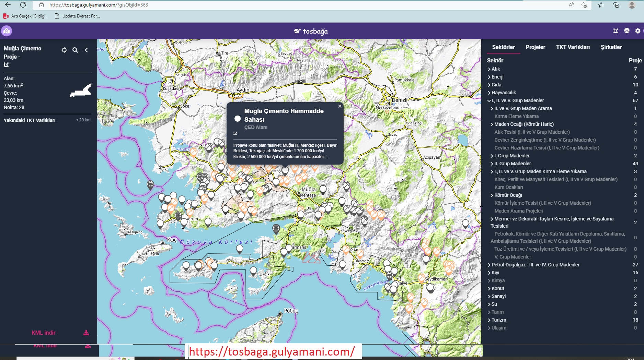
Task: Click the polygon area icon in purple header
Action: [616, 31]
